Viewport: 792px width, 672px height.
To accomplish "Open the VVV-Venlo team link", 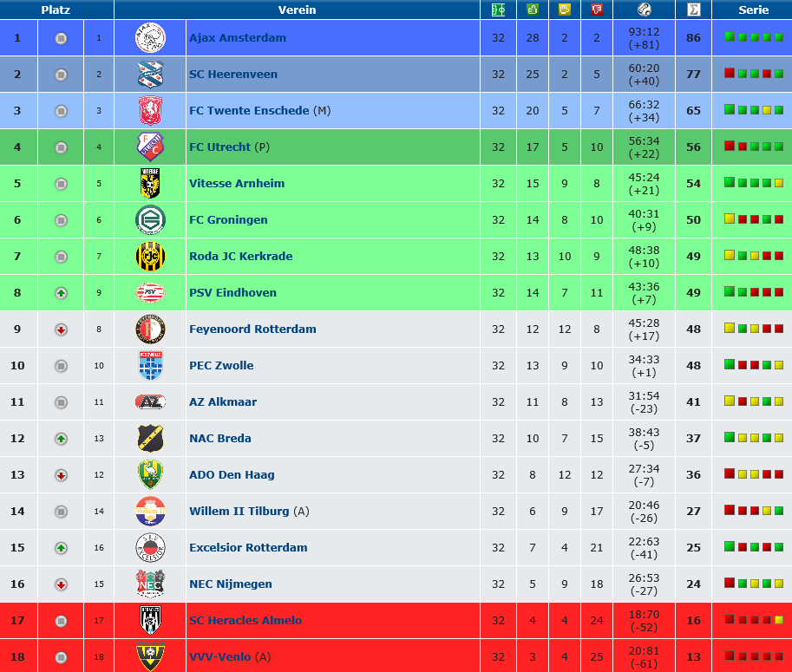I will (219, 657).
